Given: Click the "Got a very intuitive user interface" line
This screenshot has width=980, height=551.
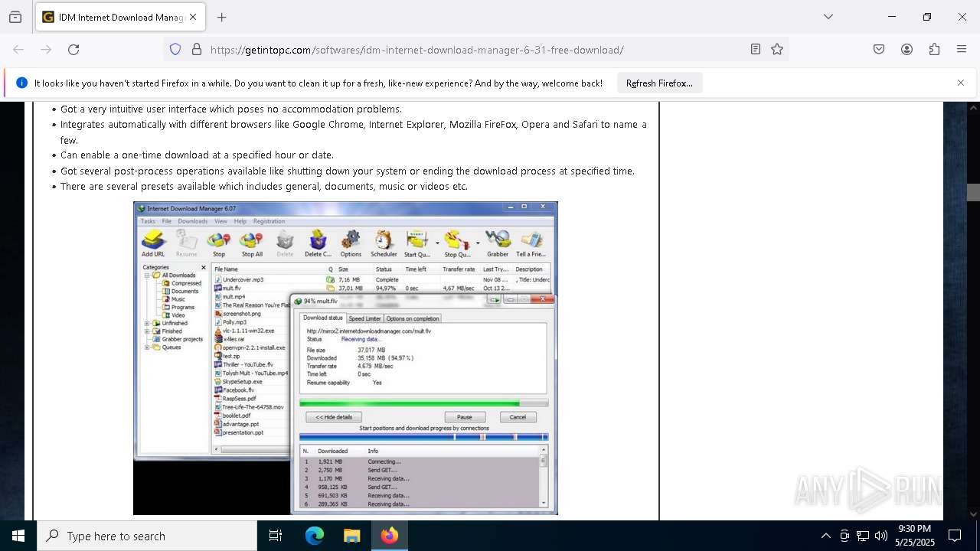Looking at the screenshot, I should pyautogui.click(x=231, y=109).
